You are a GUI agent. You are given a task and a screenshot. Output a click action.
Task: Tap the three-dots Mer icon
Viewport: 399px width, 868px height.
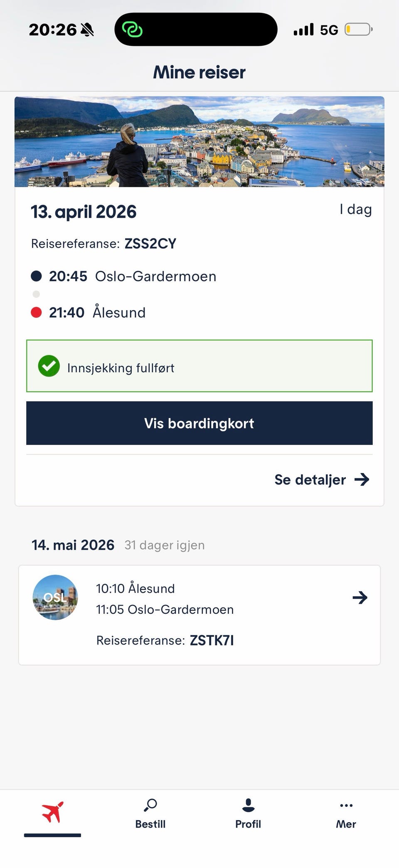(x=346, y=805)
